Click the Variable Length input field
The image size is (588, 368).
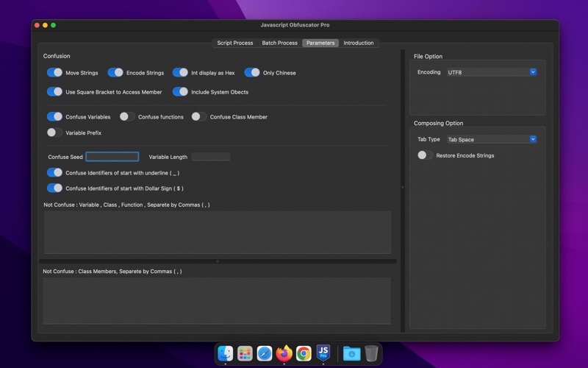pos(211,157)
